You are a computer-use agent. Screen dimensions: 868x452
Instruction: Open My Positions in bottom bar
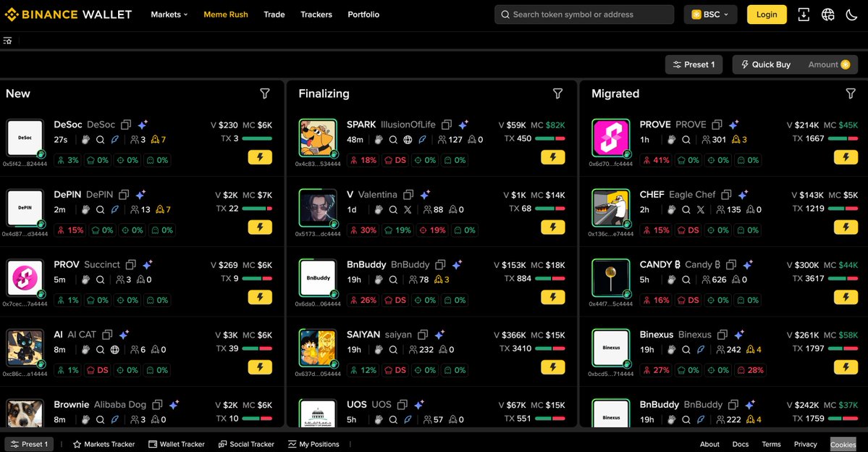click(x=314, y=444)
